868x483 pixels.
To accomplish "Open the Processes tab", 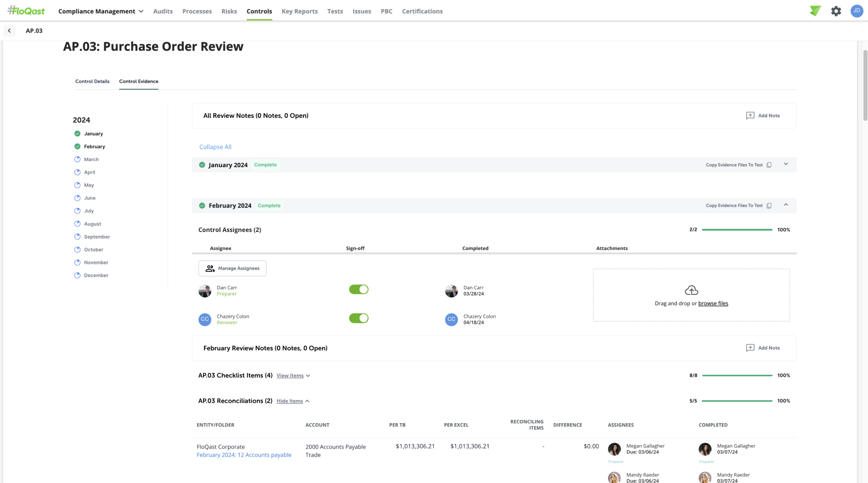I will coord(197,11).
